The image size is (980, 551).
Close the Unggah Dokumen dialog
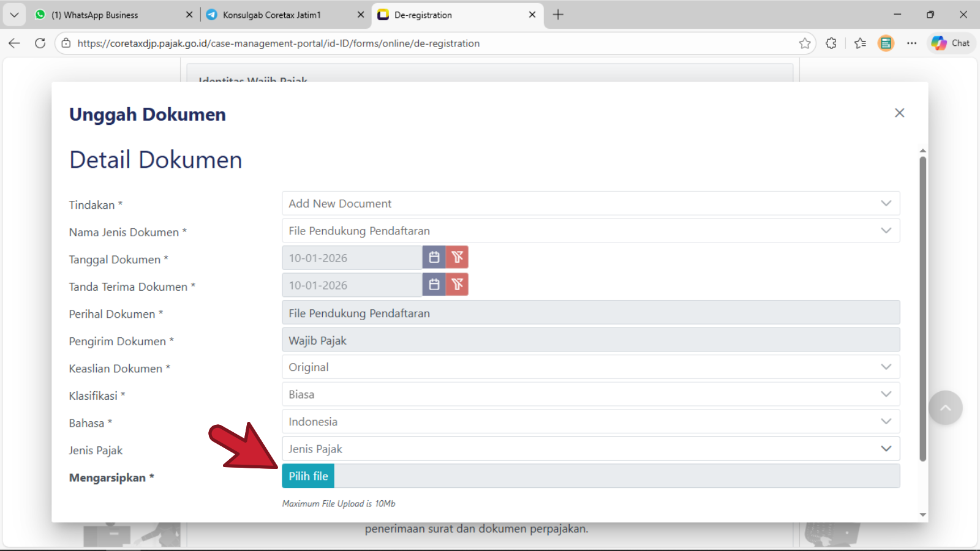point(899,113)
